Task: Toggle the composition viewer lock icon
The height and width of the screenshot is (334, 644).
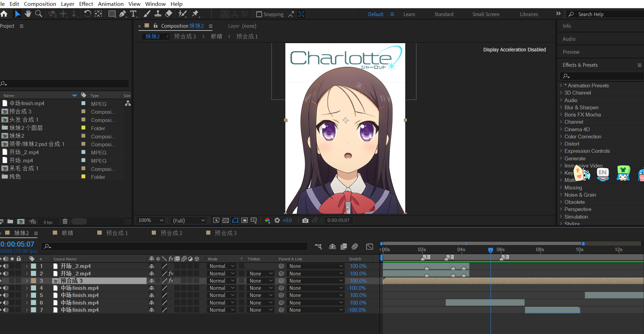Action: pyautogui.click(x=156, y=26)
